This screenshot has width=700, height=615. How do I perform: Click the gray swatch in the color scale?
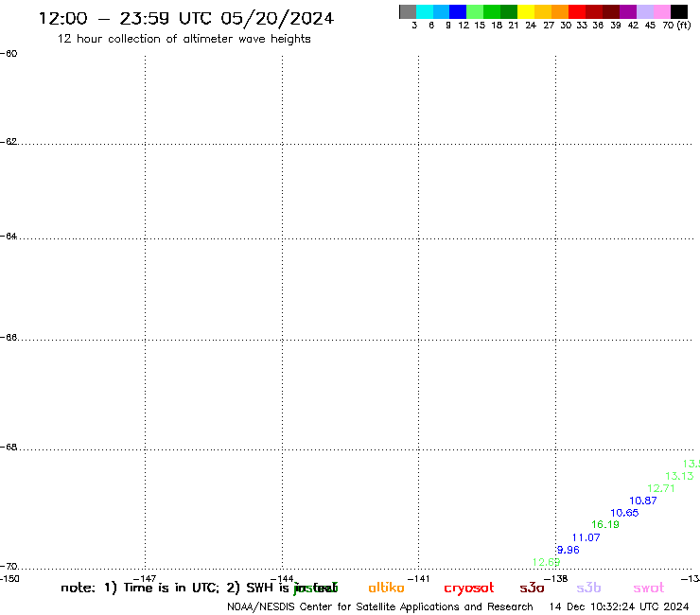tap(408, 11)
